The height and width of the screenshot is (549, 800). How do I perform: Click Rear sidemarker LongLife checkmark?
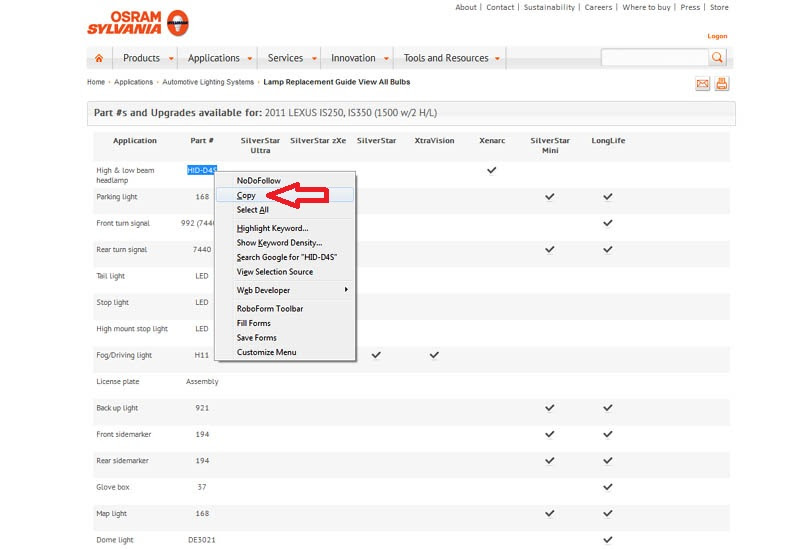[608, 460]
